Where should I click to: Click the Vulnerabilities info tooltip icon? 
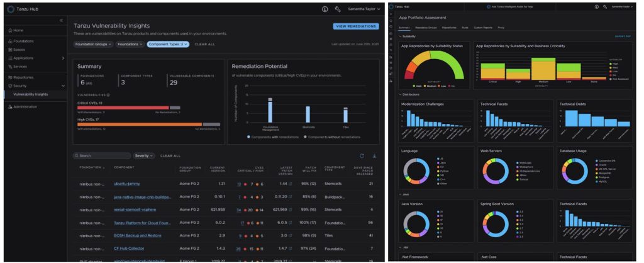[x=108, y=95]
